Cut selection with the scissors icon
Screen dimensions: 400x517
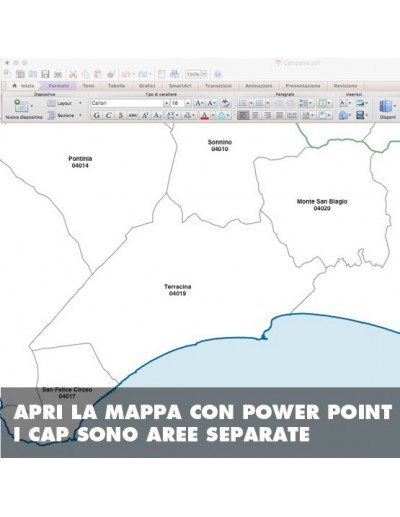point(73,74)
